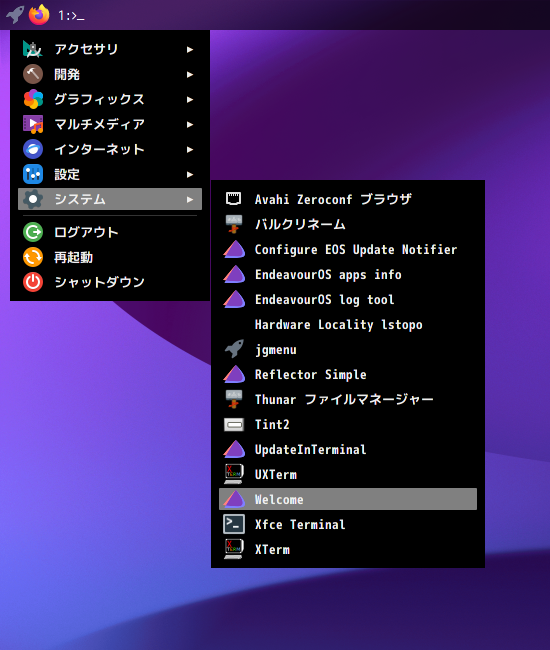This screenshot has width=550, height=650.
Task: Launch Hardware Locality lstopo
Action: tap(348, 325)
